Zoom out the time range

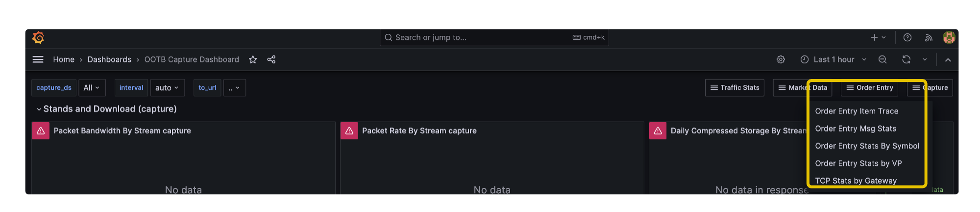[x=882, y=59]
